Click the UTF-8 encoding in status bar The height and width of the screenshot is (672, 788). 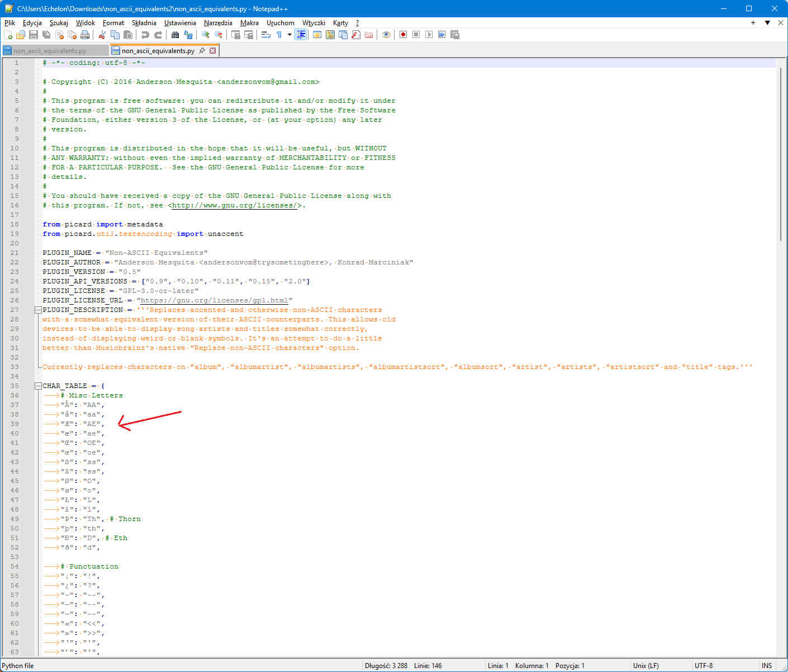[x=703, y=666]
